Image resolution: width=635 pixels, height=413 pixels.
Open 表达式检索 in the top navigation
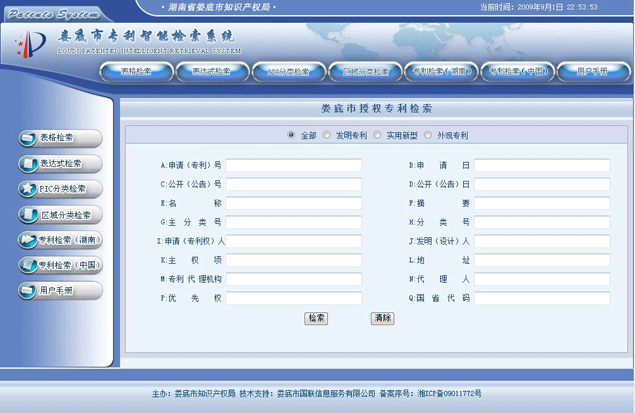coord(212,72)
